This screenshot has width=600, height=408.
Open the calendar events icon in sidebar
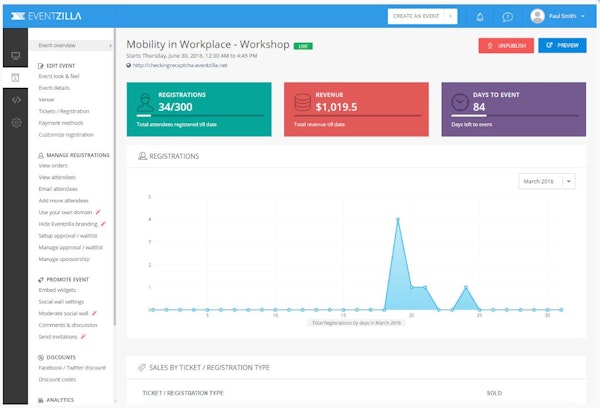click(16, 77)
